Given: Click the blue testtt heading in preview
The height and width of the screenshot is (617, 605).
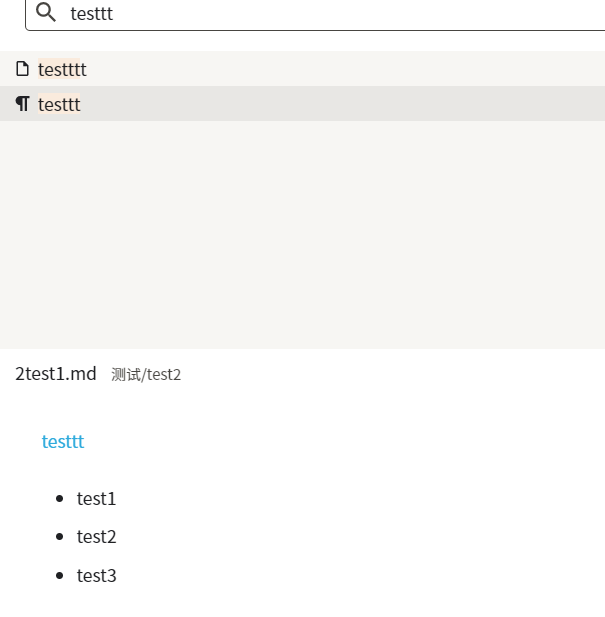Looking at the screenshot, I should tap(63, 441).
